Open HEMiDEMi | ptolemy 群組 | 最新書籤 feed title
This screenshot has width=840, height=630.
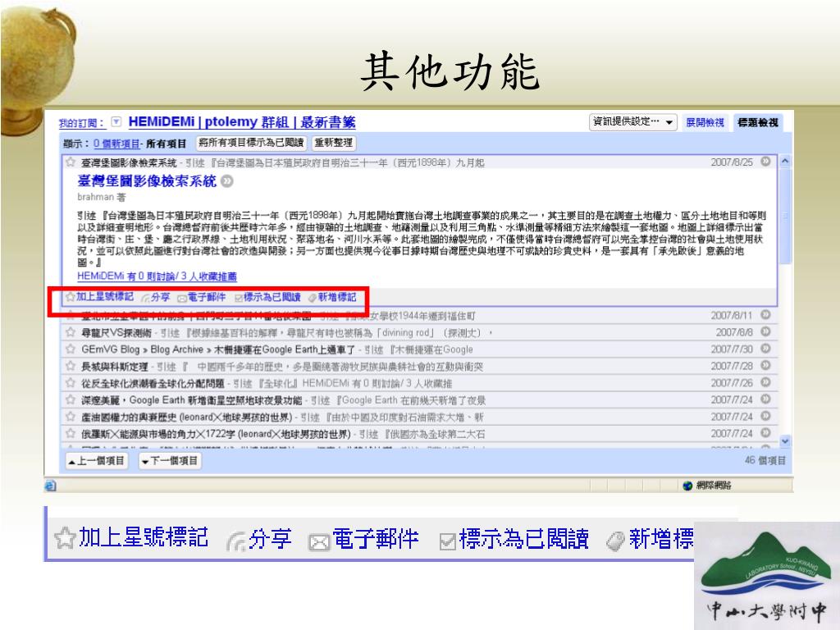click(242, 122)
